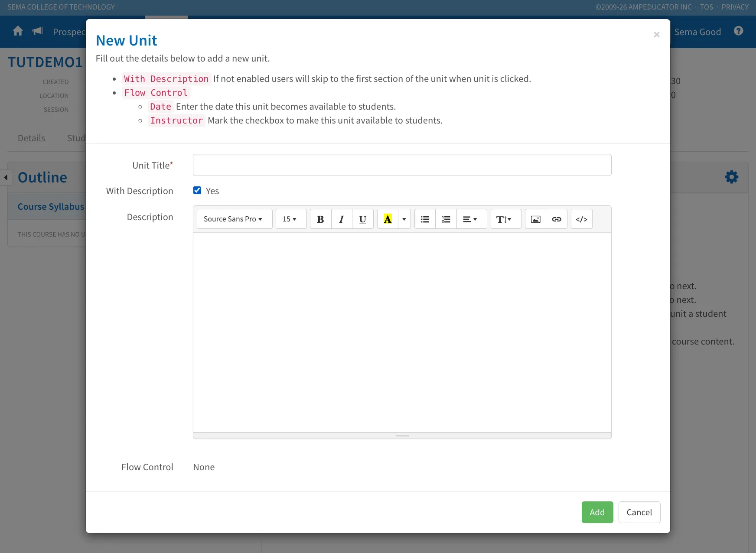
Task: Grab the editor resize handle bar
Action: click(402, 435)
